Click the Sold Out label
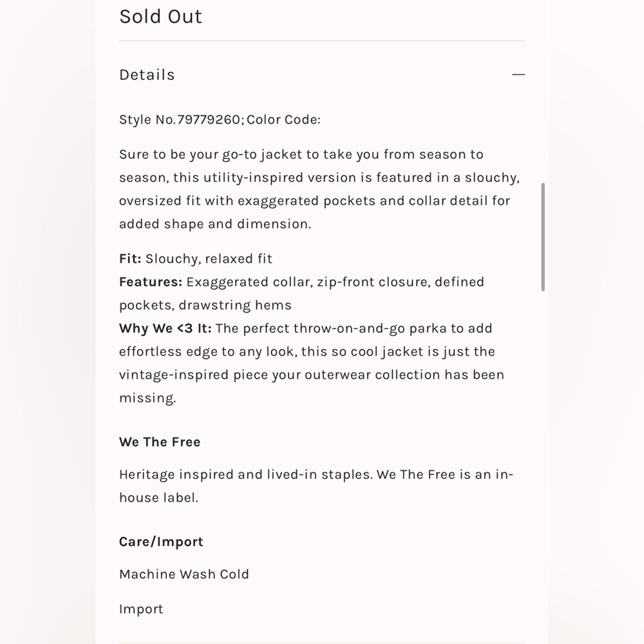 (160, 17)
